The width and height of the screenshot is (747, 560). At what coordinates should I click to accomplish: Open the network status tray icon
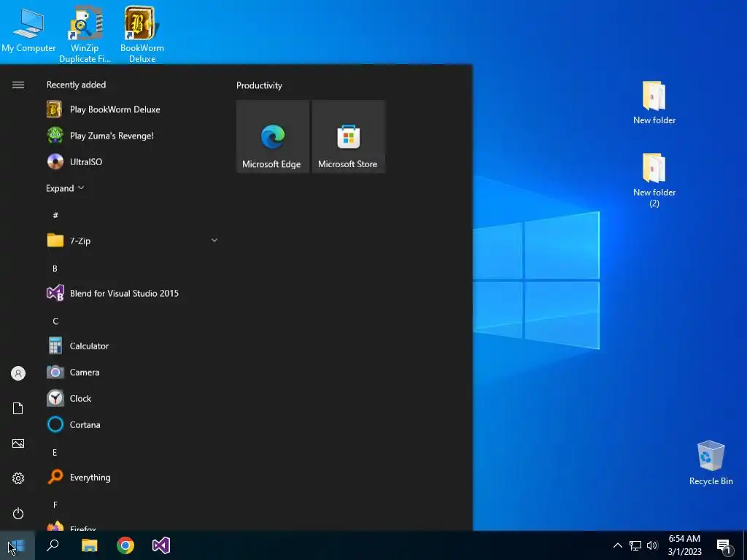(x=635, y=545)
